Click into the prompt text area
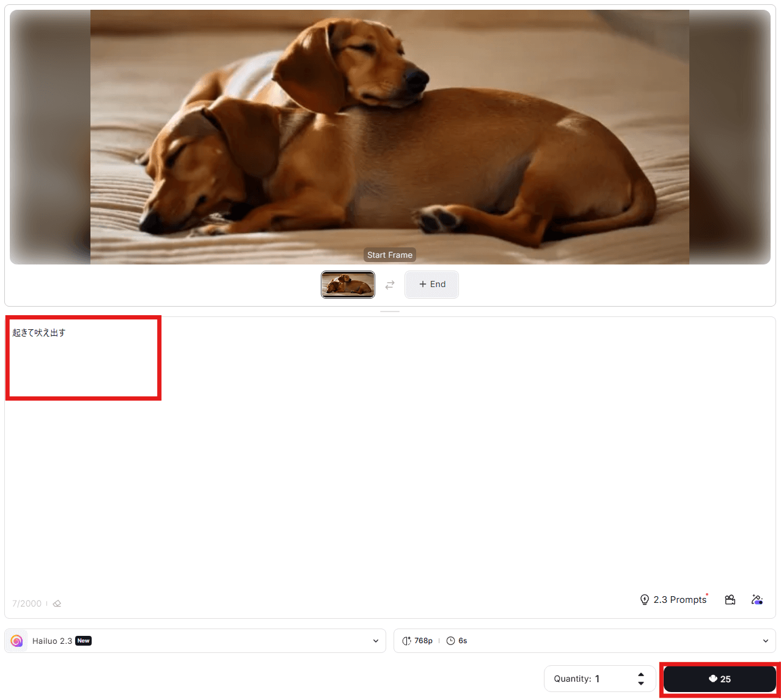Screen dimensions: 781x700 [390, 458]
